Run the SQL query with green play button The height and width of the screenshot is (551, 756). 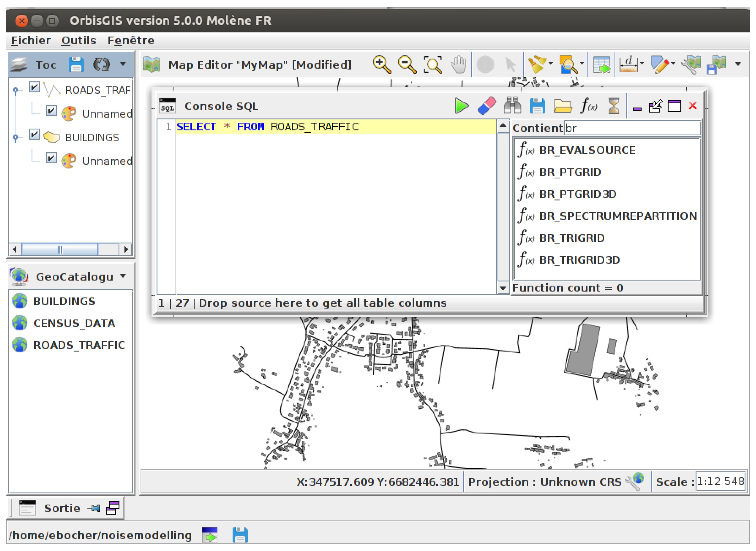[x=462, y=106]
